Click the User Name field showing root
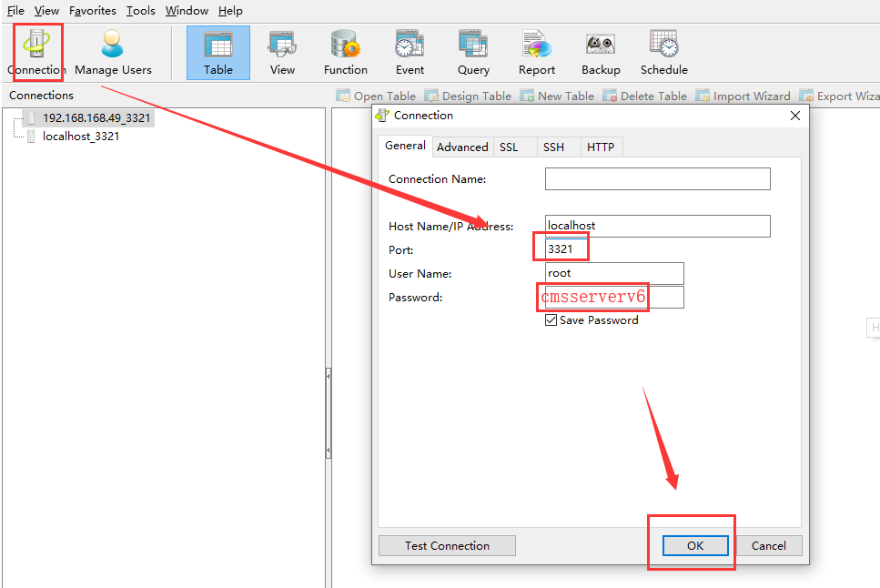This screenshot has width=880, height=588. (614, 273)
